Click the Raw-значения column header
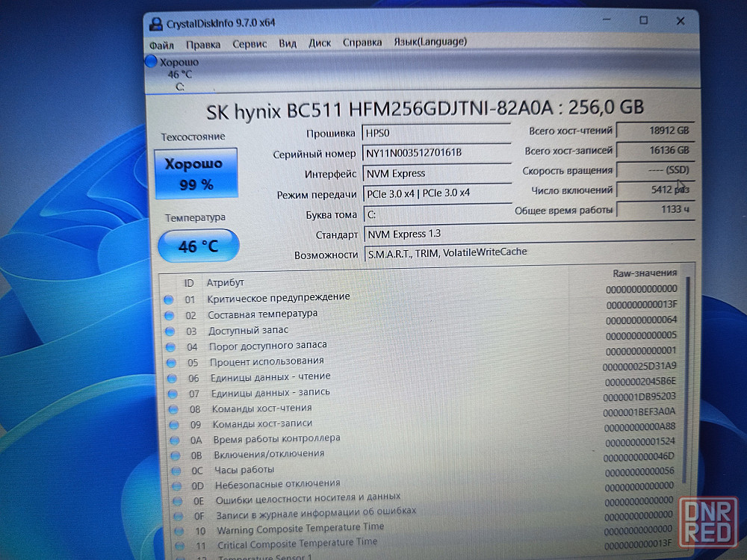This screenshot has width=747, height=560. point(644,273)
